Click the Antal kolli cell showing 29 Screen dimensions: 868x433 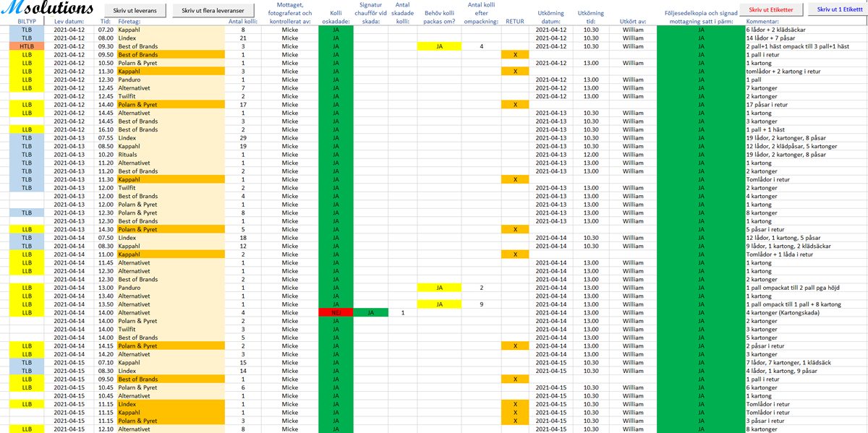coord(243,138)
